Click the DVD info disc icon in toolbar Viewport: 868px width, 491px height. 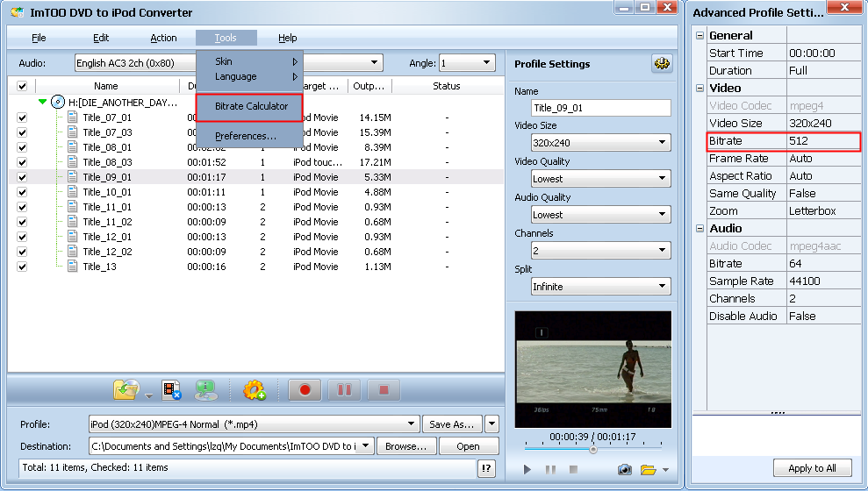click(206, 390)
